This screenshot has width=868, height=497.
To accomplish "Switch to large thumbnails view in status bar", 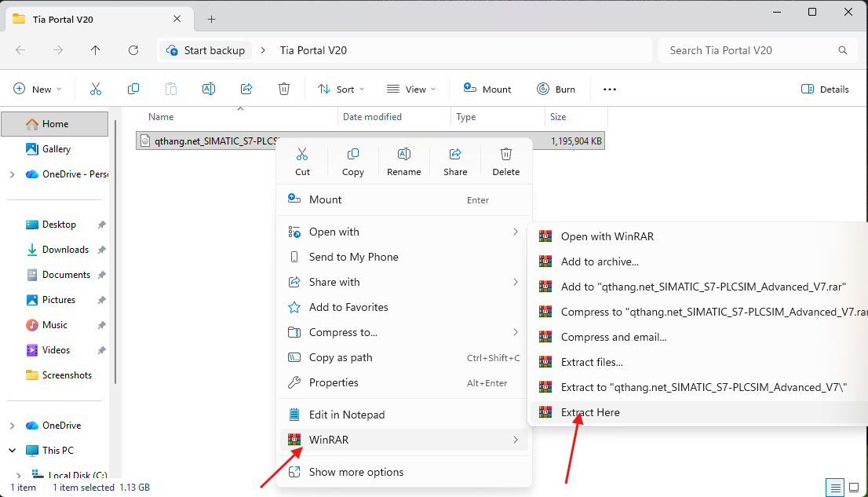I will [x=854, y=488].
